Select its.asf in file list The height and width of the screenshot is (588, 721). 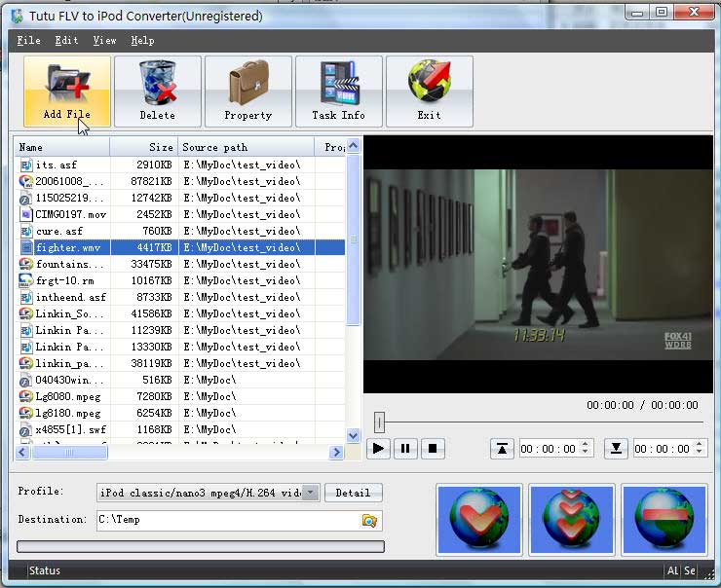tap(180, 165)
